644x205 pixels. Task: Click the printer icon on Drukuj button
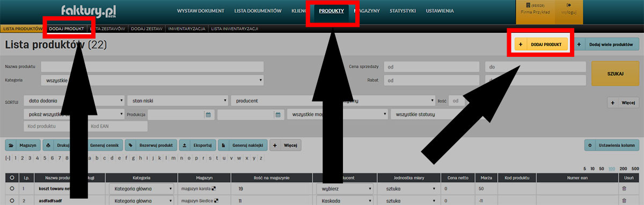click(49, 145)
